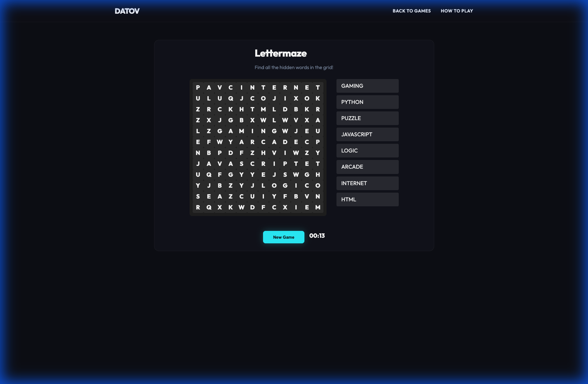
Task: Select the GAMING word in the word list
Action: click(x=367, y=86)
